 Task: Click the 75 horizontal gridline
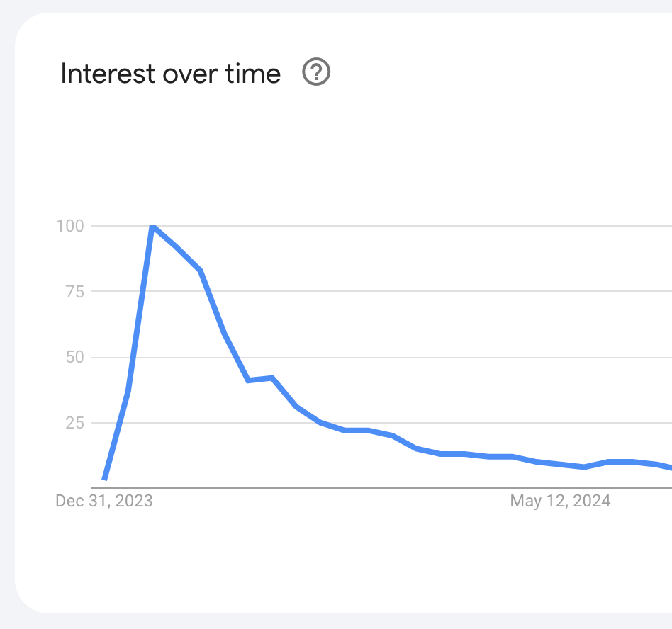(x=425, y=291)
